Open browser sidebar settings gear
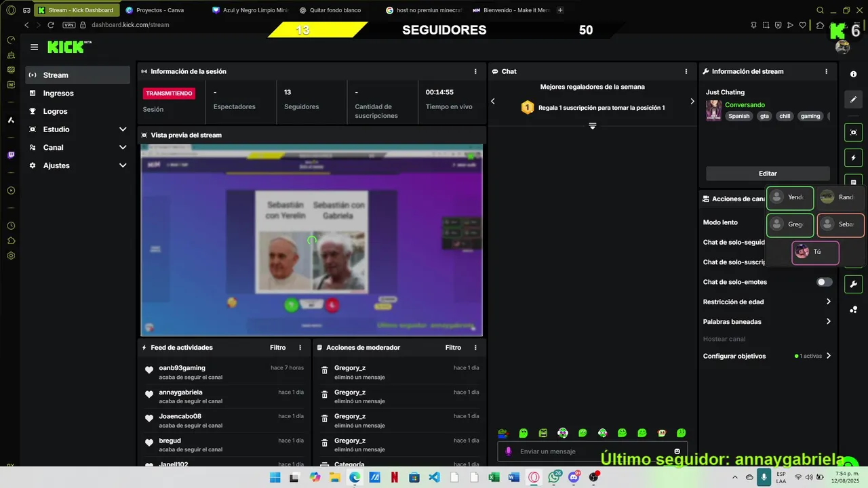 coord(11,256)
